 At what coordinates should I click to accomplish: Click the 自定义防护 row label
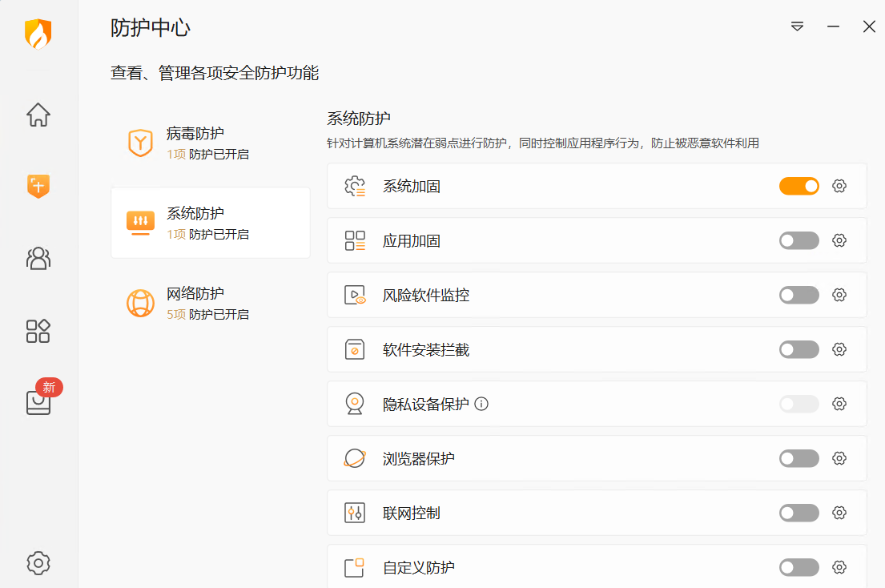coord(419,568)
